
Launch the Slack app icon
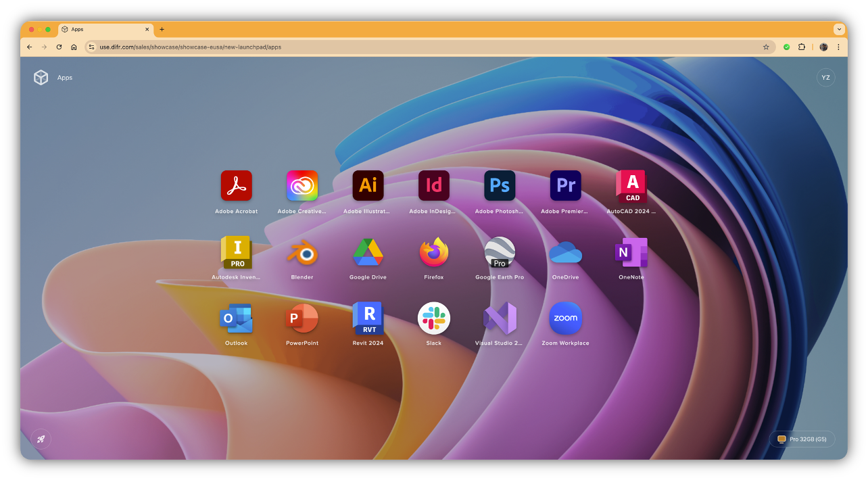[x=434, y=318]
